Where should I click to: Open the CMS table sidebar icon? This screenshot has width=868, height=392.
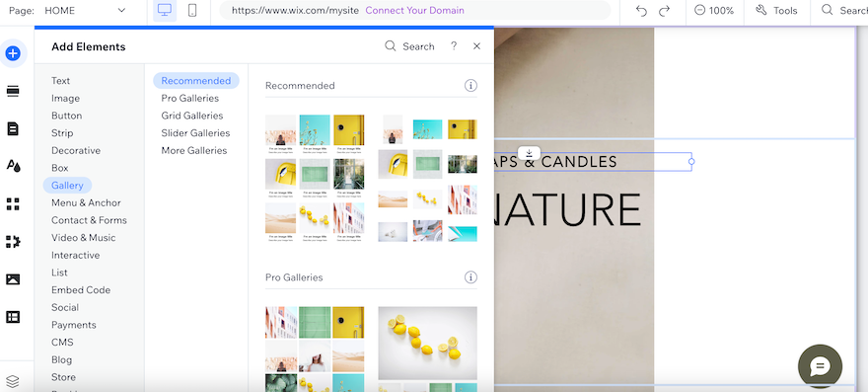click(x=13, y=317)
